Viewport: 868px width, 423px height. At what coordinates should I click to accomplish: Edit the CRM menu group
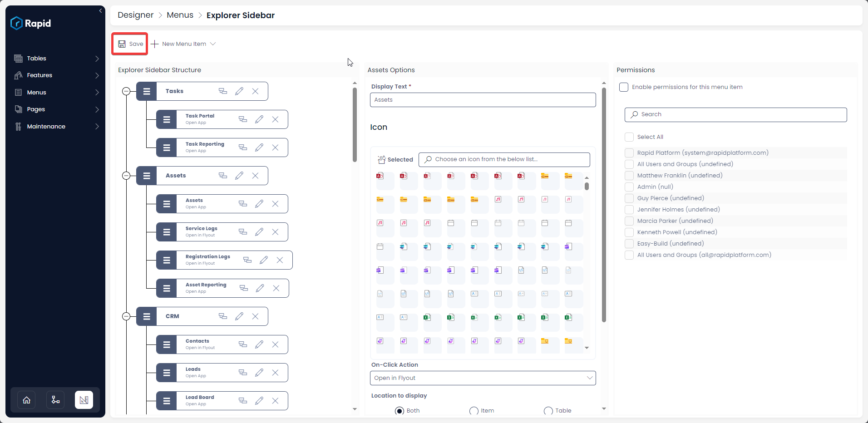click(239, 316)
